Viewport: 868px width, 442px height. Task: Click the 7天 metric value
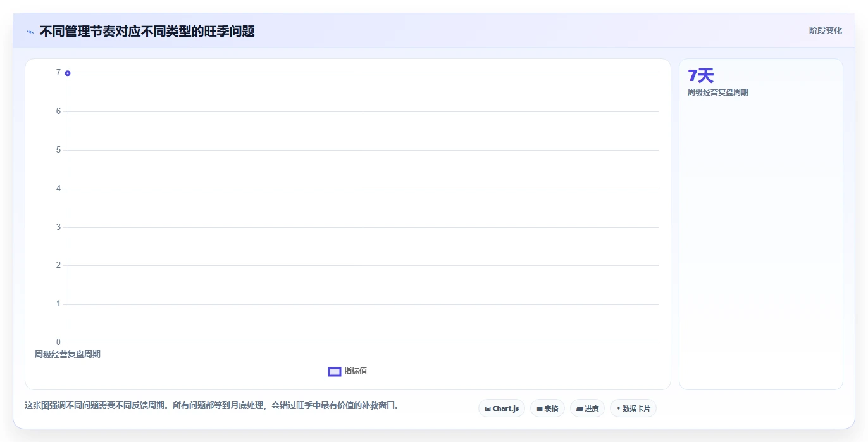(700, 76)
